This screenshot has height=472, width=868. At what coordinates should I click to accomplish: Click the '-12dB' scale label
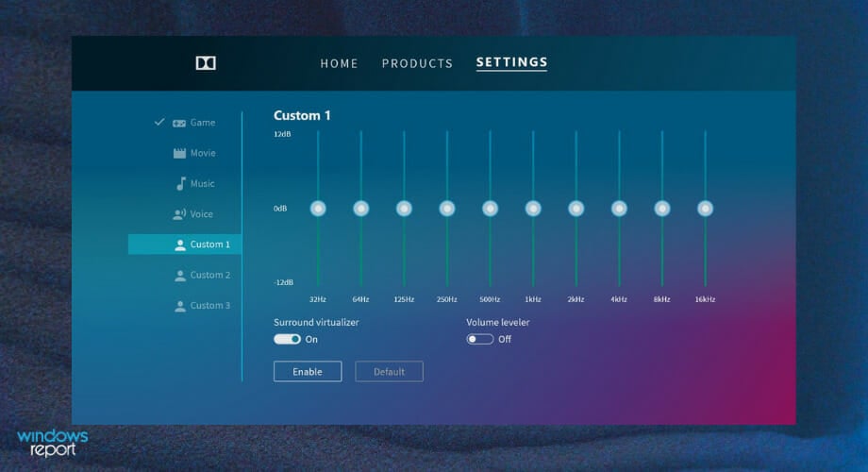pyautogui.click(x=283, y=282)
